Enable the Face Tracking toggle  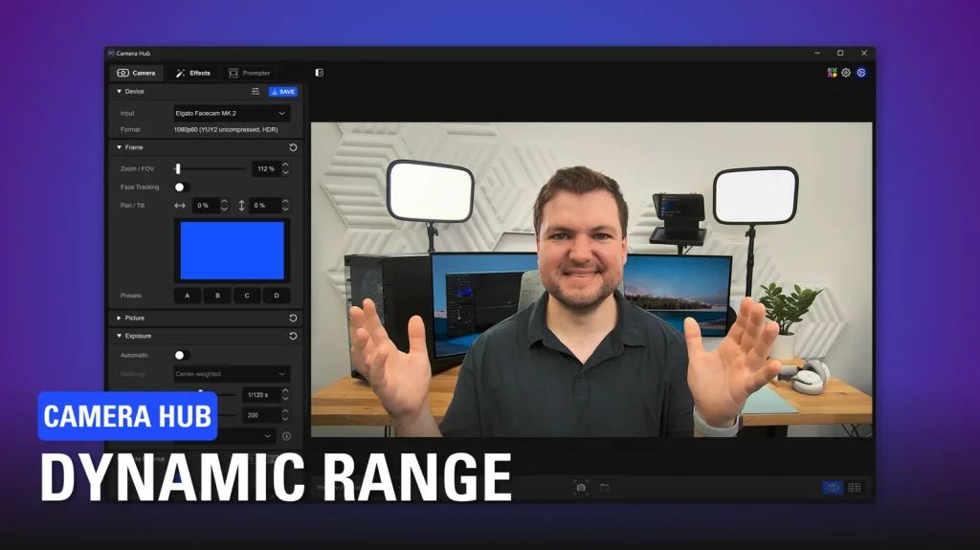[x=181, y=187]
